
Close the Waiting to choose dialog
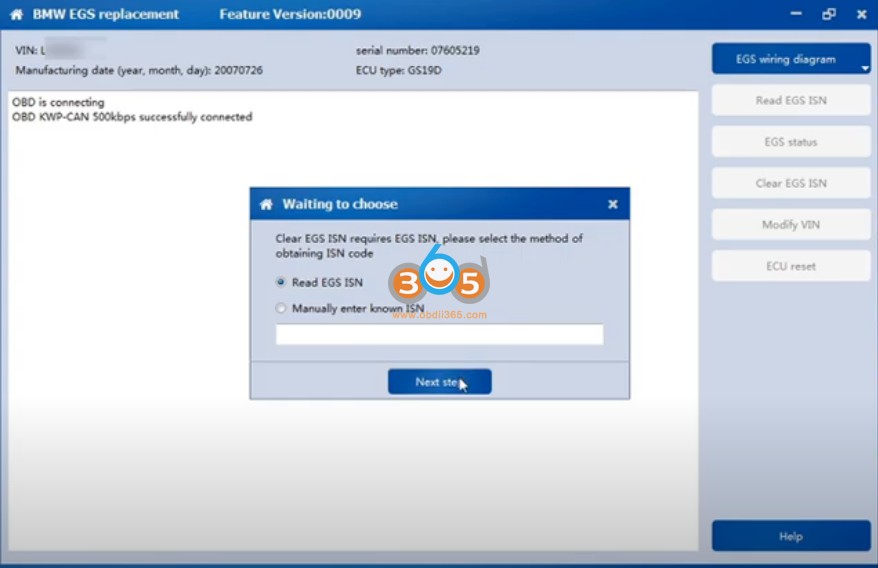pyautogui.click(x=613, y=204)
